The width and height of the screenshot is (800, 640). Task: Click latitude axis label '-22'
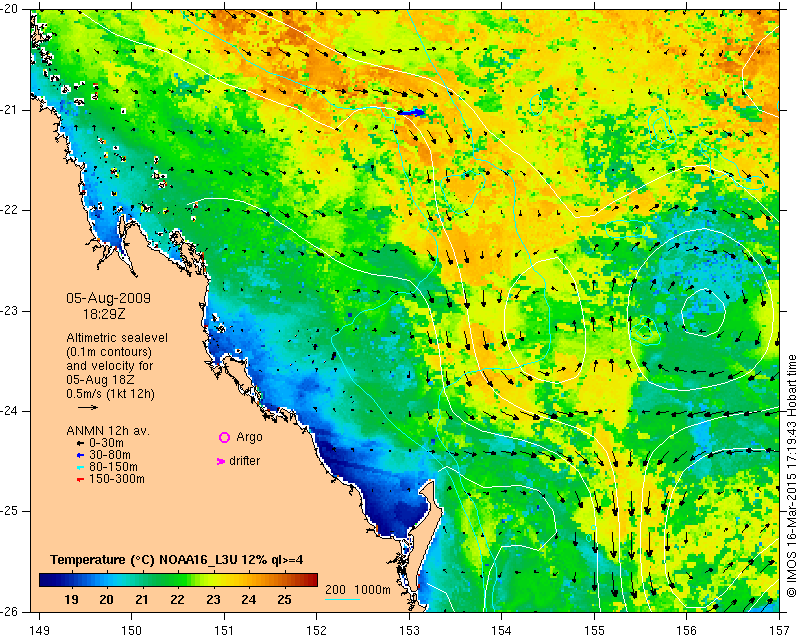click(x=9, y=210)
